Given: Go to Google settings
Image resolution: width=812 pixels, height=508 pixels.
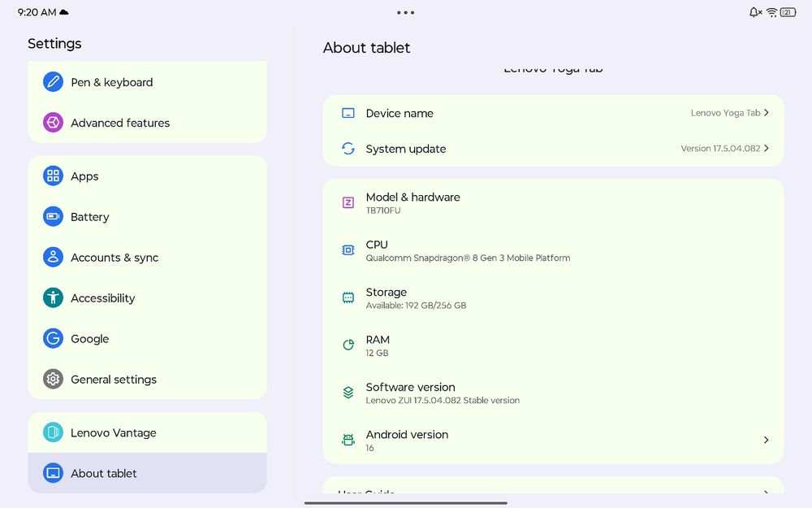Looking at the screenshot, I should tap(148, 338).
